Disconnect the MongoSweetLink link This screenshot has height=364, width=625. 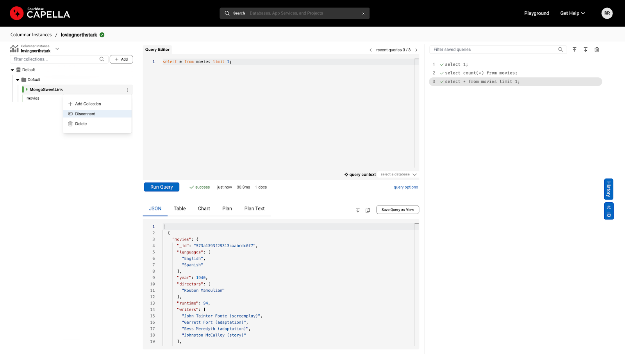click(84, 114)
